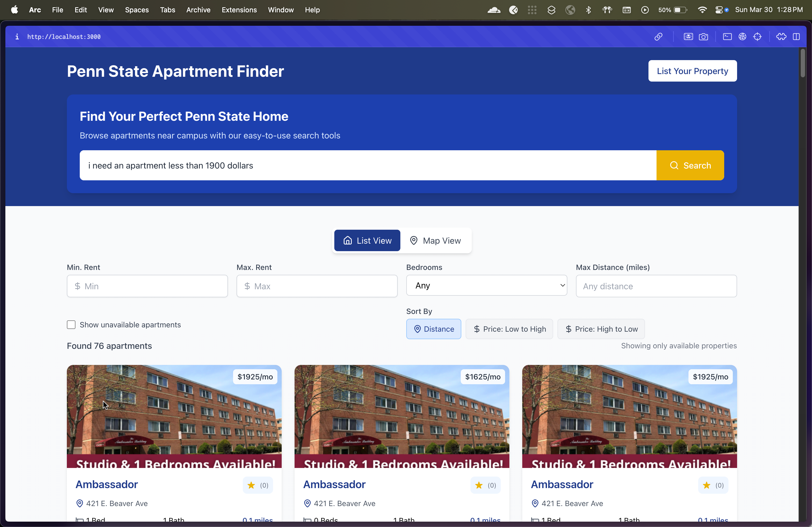This screenshot has height=527, width=812.
Task: Switch to Map View
Action: point(435,241)
